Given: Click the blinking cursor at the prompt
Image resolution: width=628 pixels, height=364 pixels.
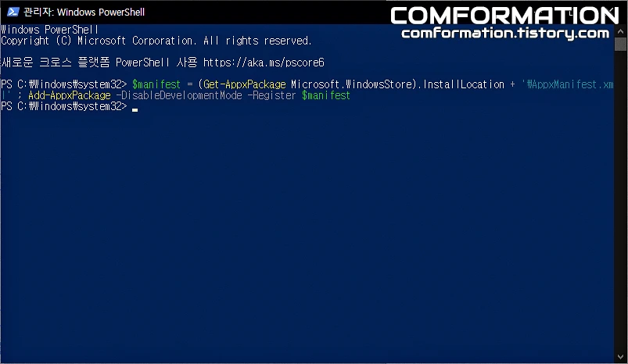Looking at the screenshot, I should point(135,109).
